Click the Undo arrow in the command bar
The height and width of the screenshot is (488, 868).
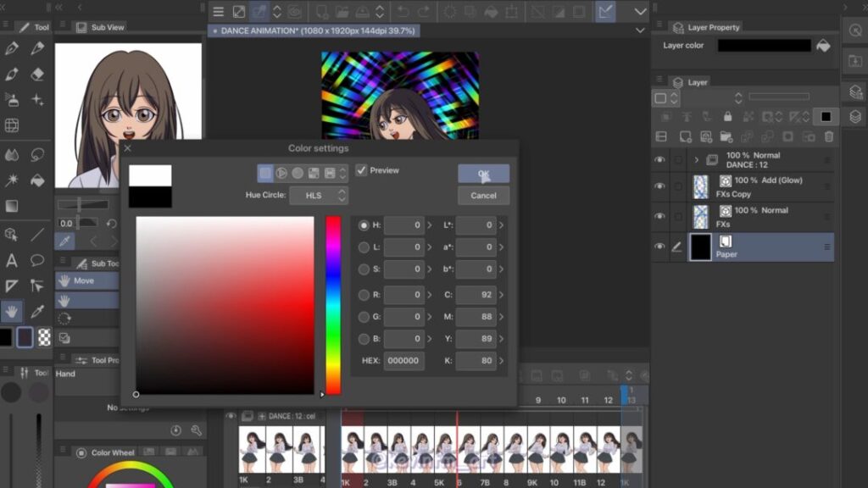[x=403, y=12]
